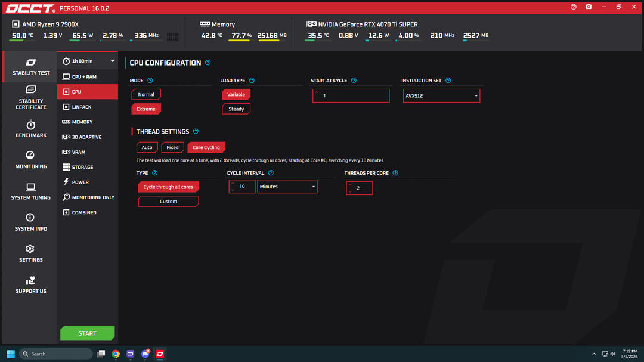Viewport: 644px width, 362px height.
Task: Set thread settings to Auto
Action: click(147, 147)
